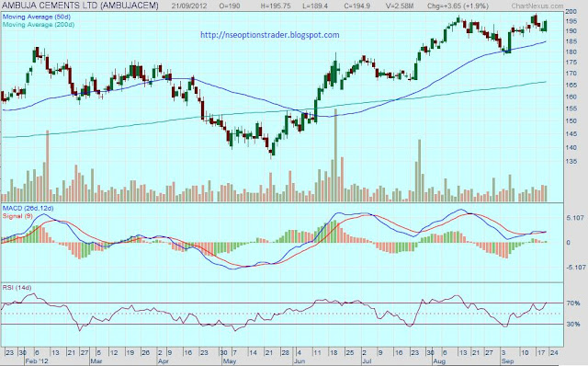Click the 165 price axis label
This screenshot has height=366, width=588.
tap(571, 86)
